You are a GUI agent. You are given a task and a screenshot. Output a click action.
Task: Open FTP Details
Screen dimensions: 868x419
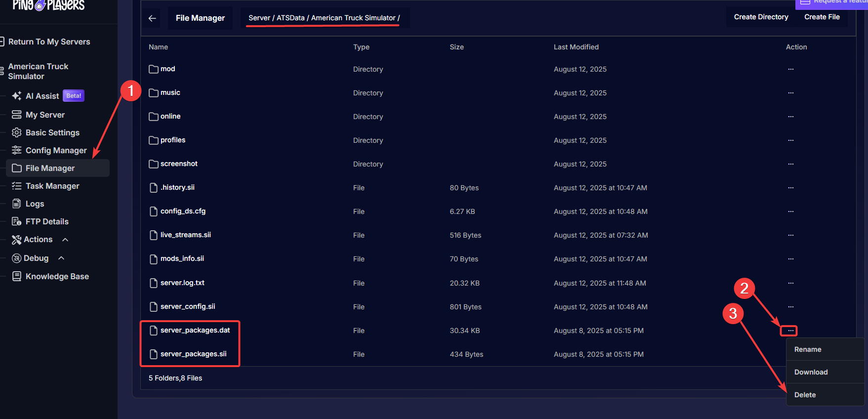point(47,221)
